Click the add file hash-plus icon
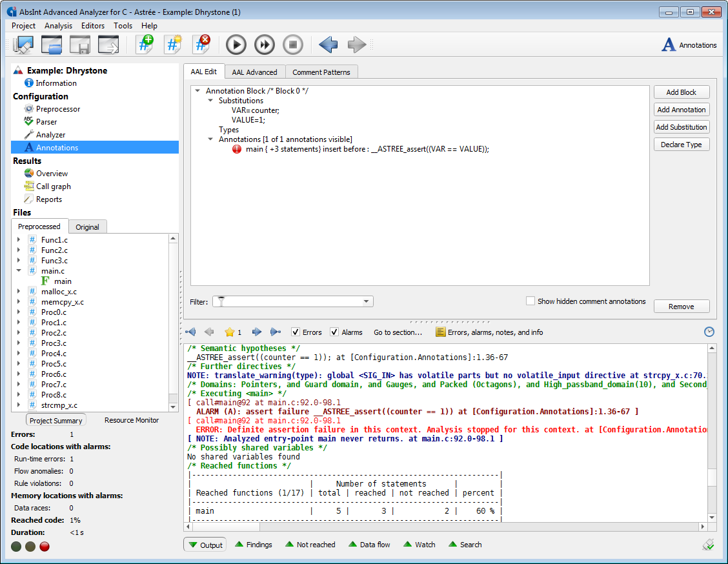Viewport: 728px width, 564px height. pyautogui.click(x=145, y=45)
